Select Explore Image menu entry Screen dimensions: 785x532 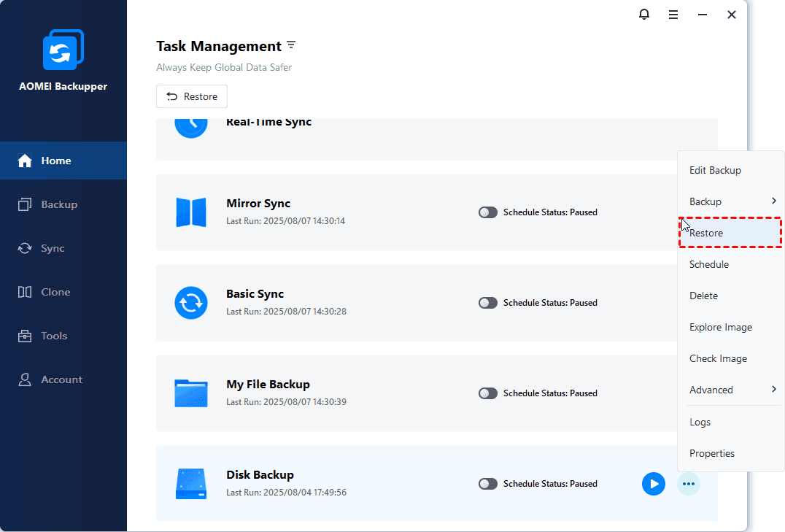tap(730, 327)
